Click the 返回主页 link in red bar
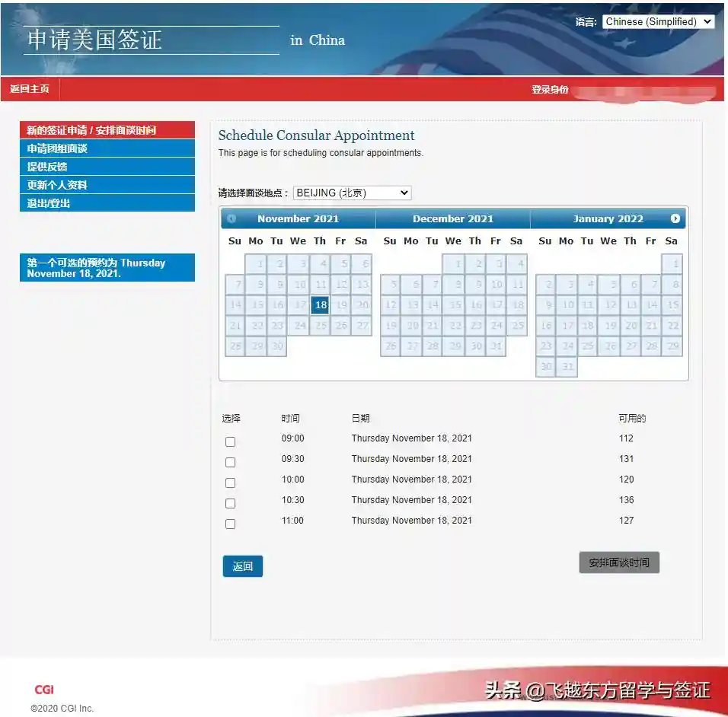This screenshot has height=717, width=728. (x=30, y=89)
